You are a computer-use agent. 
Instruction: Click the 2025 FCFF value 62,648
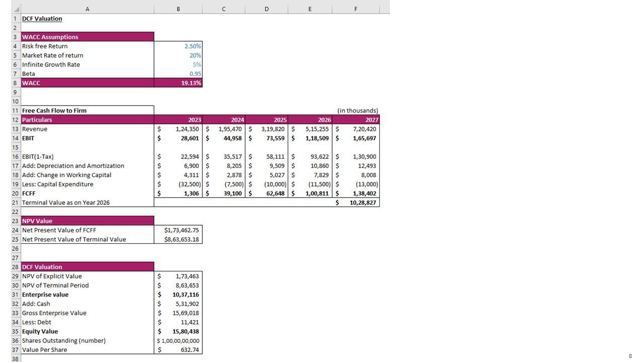pyautogui.click(x=267, y=194)
